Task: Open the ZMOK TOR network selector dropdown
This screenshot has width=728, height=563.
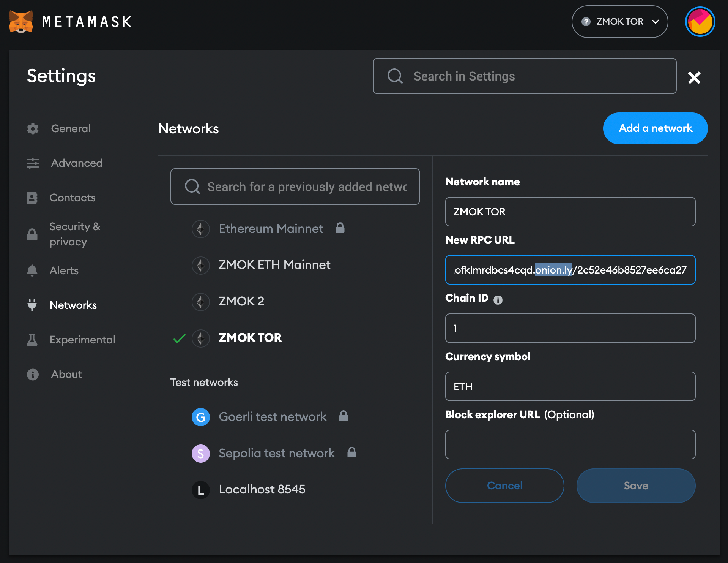Action: pos(620,22)
